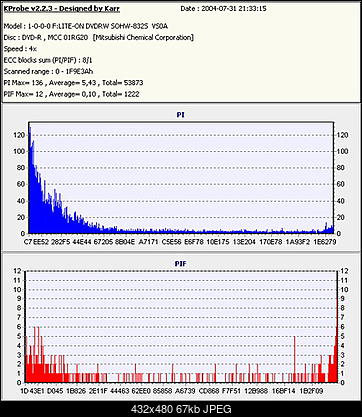Click PI chart x-axis label 'C5E56'

171,242
